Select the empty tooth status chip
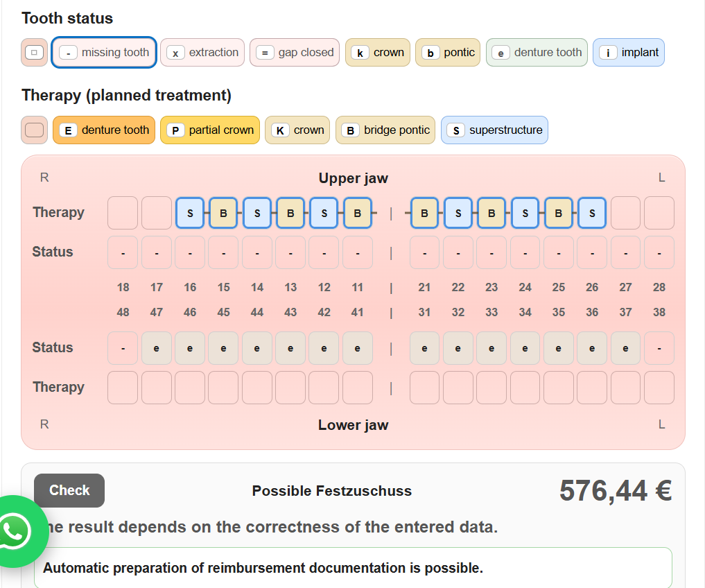This screenshot has height=588, width=705. coord(34,53)
